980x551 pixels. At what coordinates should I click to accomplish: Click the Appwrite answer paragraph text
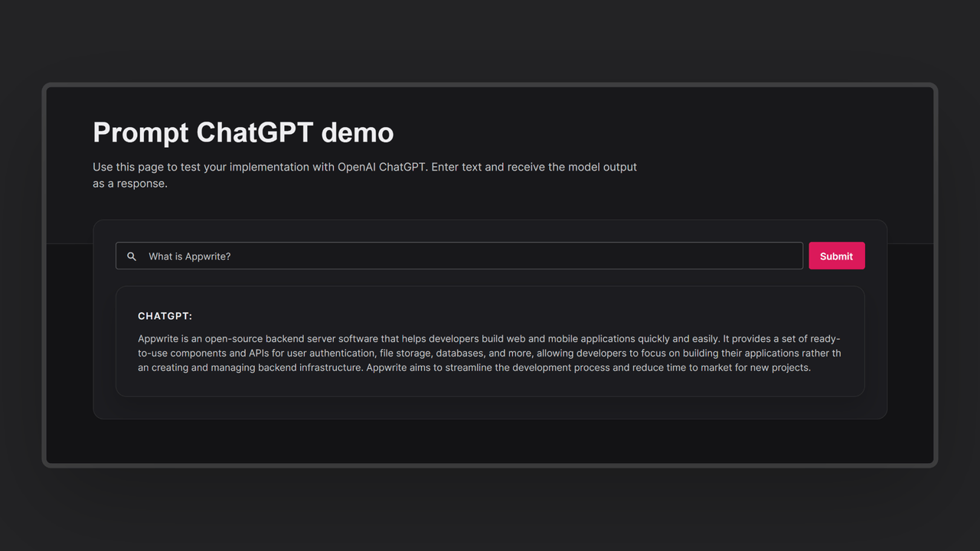coord(489,354)
